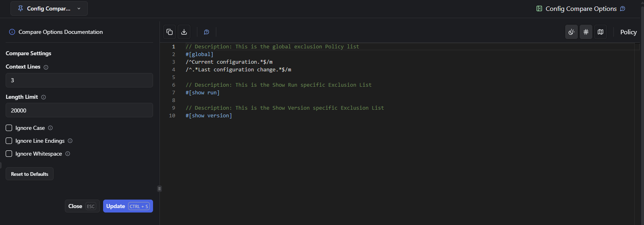Click the Update button

click(128, 206)
